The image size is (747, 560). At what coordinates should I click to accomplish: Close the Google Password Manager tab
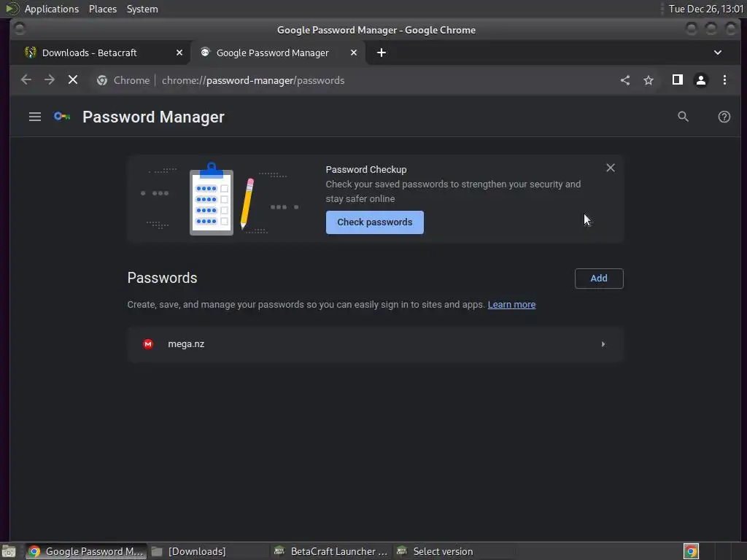[x=354, y=52]
